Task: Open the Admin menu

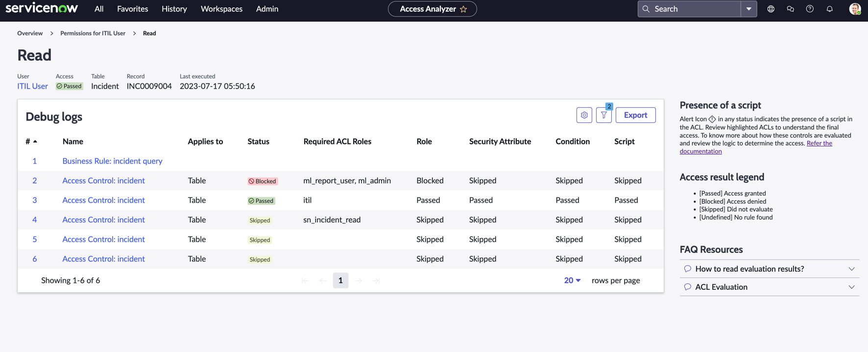Action: (267, 9)
